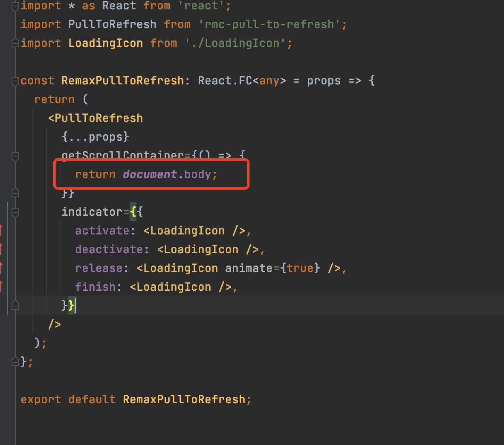Click the red change arrow beside 'deactivate' line
Screen dimensions: 504x445
[x=2, y=249]
